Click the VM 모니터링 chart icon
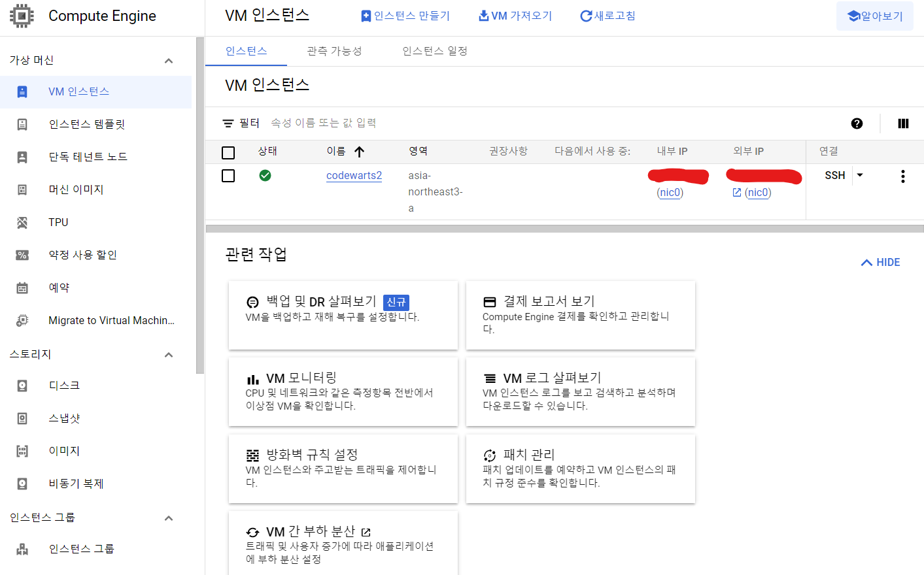924x575 pixels. point(252,379)
